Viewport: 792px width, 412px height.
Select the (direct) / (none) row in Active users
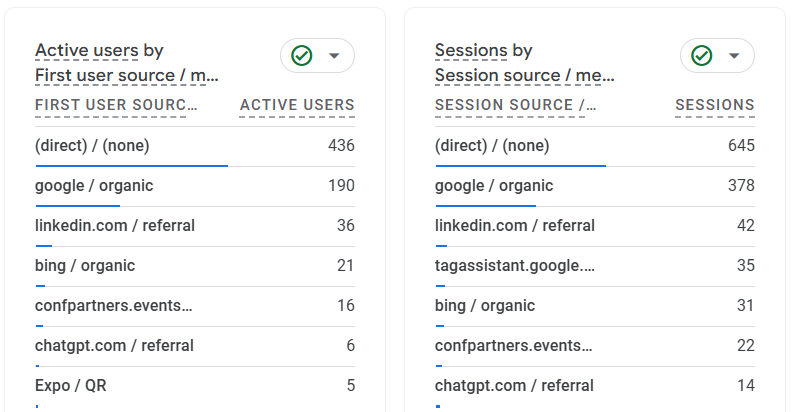point(92,146)
